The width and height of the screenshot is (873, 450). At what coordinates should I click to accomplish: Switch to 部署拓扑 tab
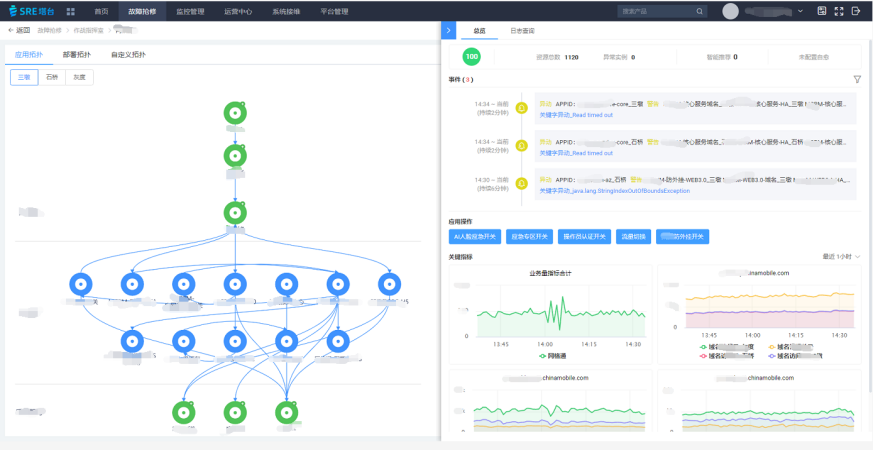point(77,55)
